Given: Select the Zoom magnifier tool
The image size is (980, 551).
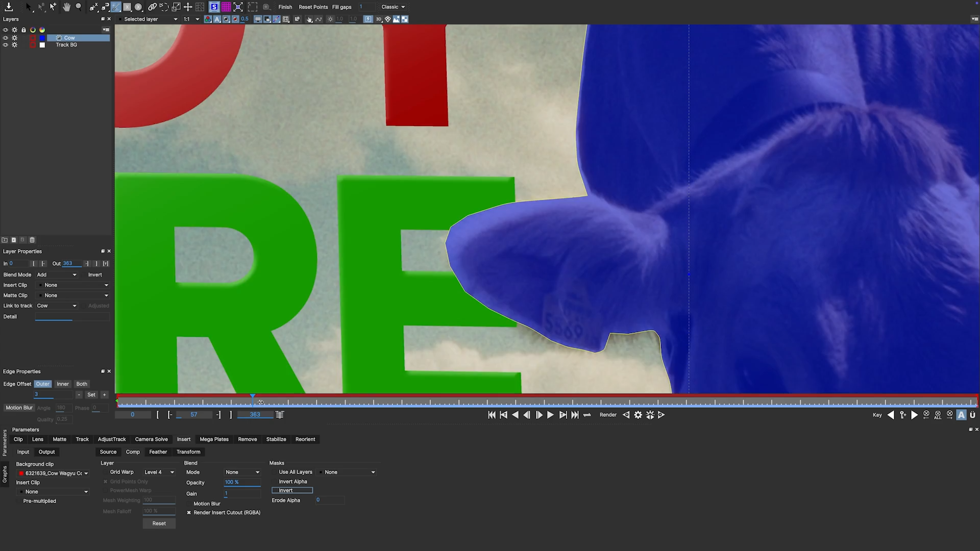Looking at the screenshot, I should (x=79, y=7).
